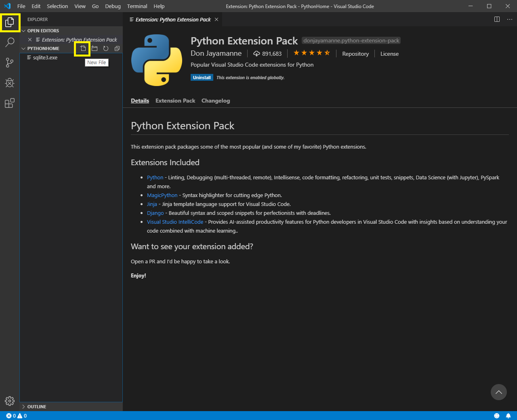Screen dimensions: 517x420
Task: Click the Don Jayamanne publisher name
Action: [216, 53]
